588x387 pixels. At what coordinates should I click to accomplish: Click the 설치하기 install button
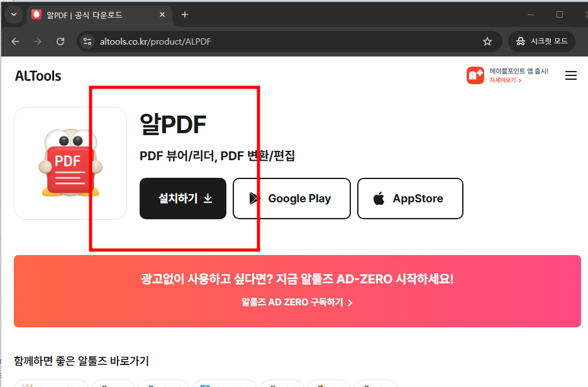point(182,198)
